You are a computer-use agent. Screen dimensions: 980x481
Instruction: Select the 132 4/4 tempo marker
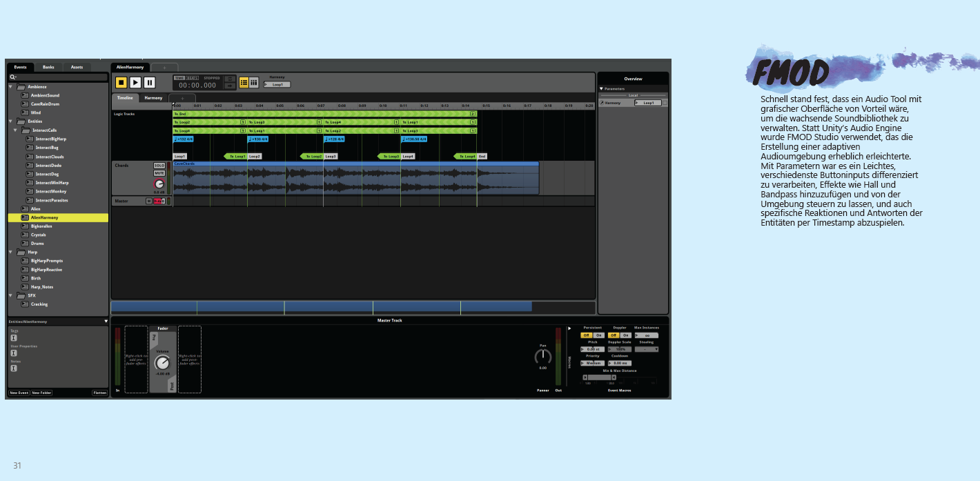[x=183, y=139]
